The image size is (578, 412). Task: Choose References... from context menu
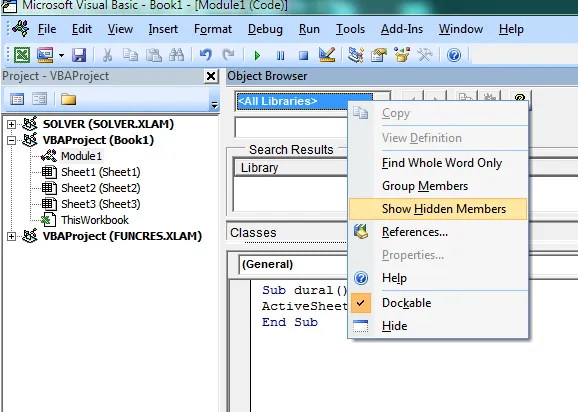(438, 232)
